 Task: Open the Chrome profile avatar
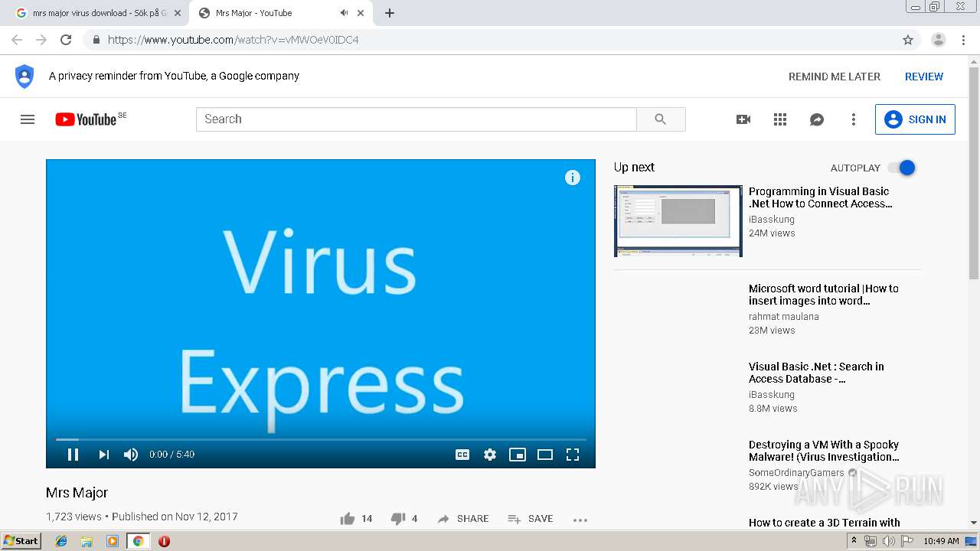pyautogui.click(x=939, y=40)
